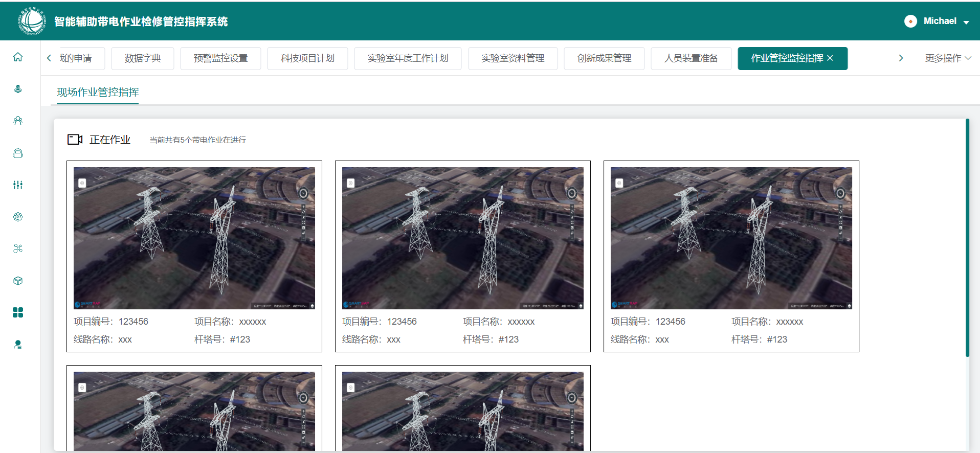Select the four-square grid sidebar icon
This screenshot has width=980, height=453.
[x=18, y=312]
